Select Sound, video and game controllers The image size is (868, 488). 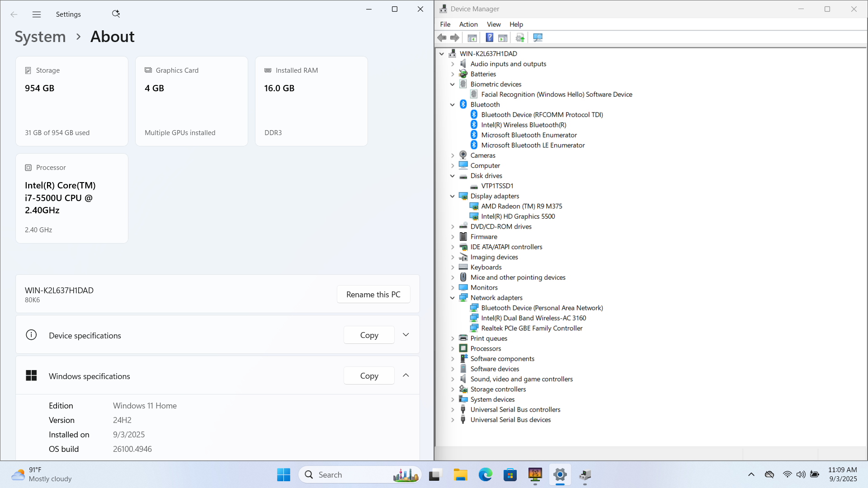[521, 379]
